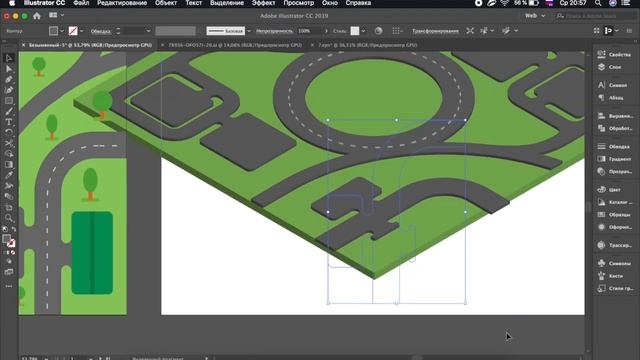Image resolution: width=640 pixels, height=360 pixels.
Task: Select the Selection tool (black arrow)
Action: [9, 58]
